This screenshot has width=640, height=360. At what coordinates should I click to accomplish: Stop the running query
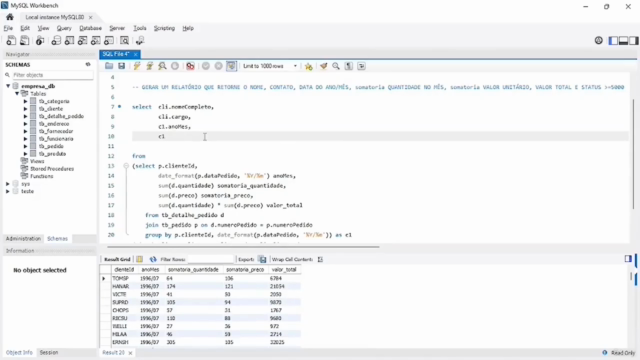175,66
